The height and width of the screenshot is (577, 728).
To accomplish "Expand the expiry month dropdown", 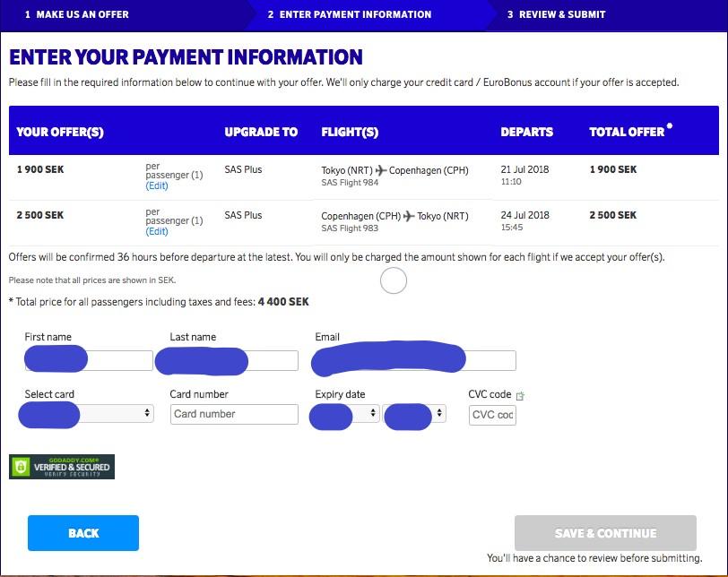I will [344, 414].
